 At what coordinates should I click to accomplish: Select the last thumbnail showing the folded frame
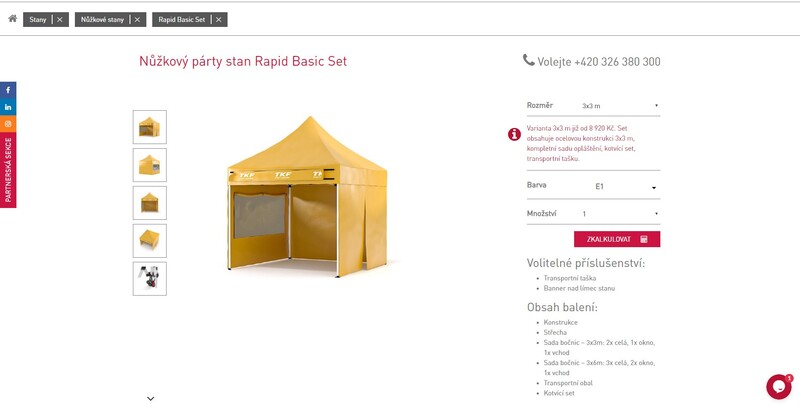tap(149, 278)
